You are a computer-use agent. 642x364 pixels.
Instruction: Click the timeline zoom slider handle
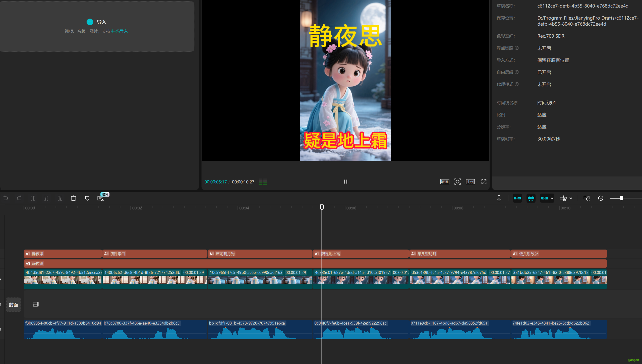tap(621, 198)
